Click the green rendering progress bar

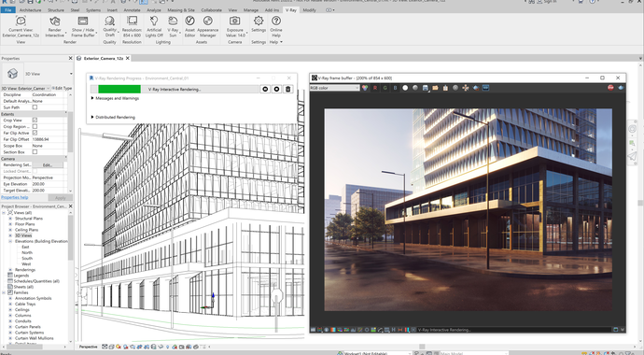click(x=119, y=89)
